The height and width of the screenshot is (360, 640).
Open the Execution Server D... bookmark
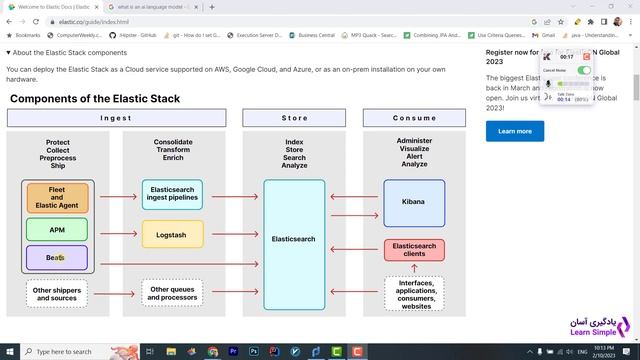coord(255,36)
